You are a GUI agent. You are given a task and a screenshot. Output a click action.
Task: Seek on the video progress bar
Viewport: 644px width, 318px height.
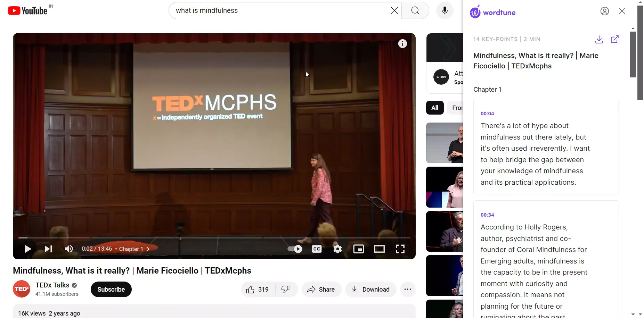click(214, 238)
